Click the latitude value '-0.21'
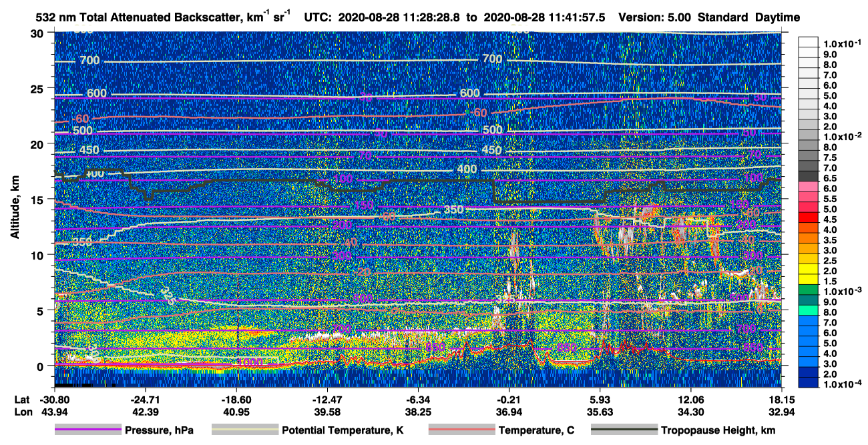This screenshot has width=868, height=445. coord(509,399)
